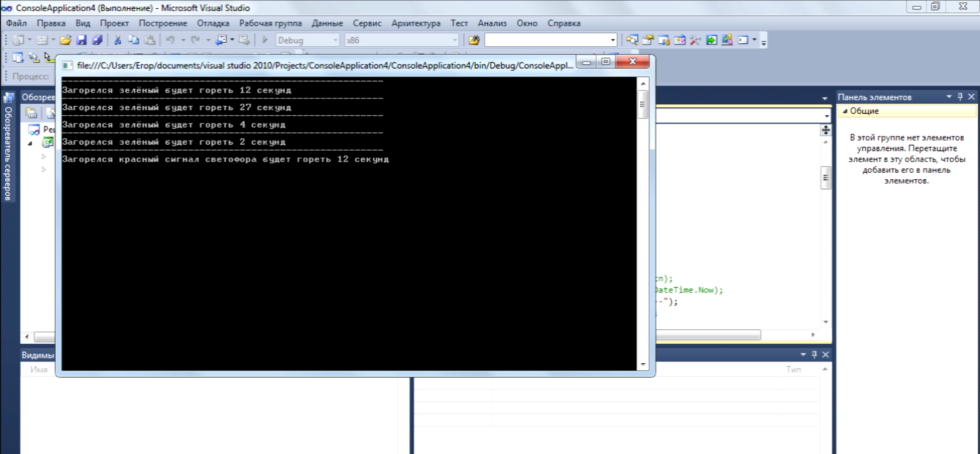
Task: Click the Save All icon
Action: coord(97,40)
